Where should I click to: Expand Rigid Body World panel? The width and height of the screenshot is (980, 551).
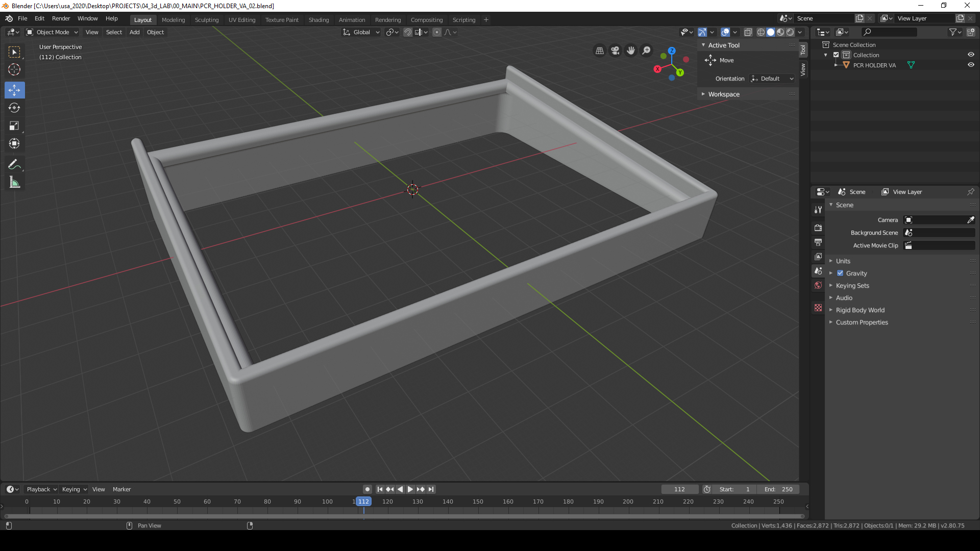[x=860, y=310]
